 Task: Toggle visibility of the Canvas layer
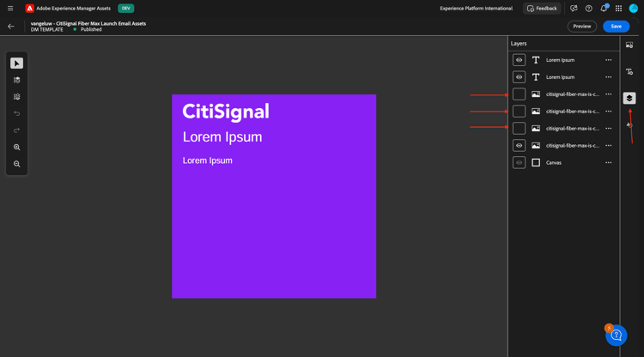[519, 162]
